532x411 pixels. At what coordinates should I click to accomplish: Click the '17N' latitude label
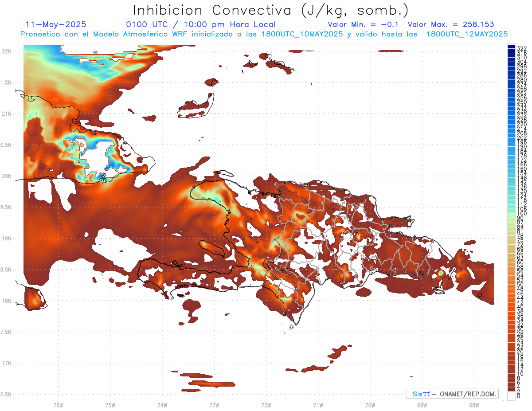click(6, 363)
